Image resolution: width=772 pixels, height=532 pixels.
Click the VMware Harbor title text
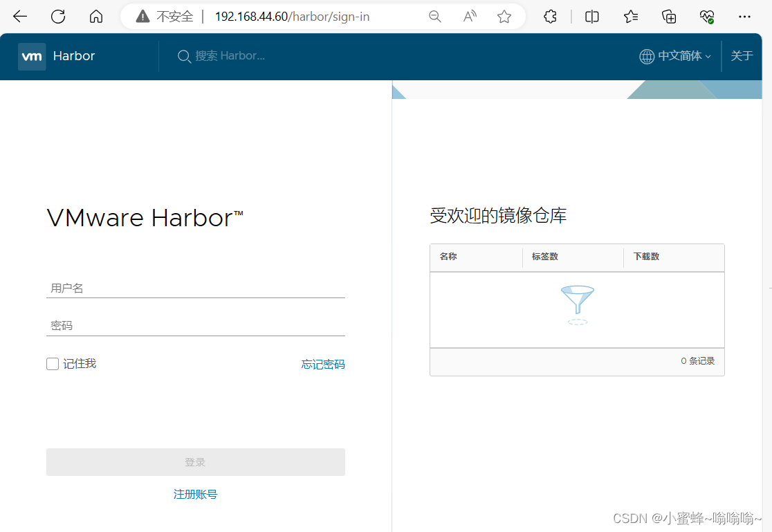[145, 218]
